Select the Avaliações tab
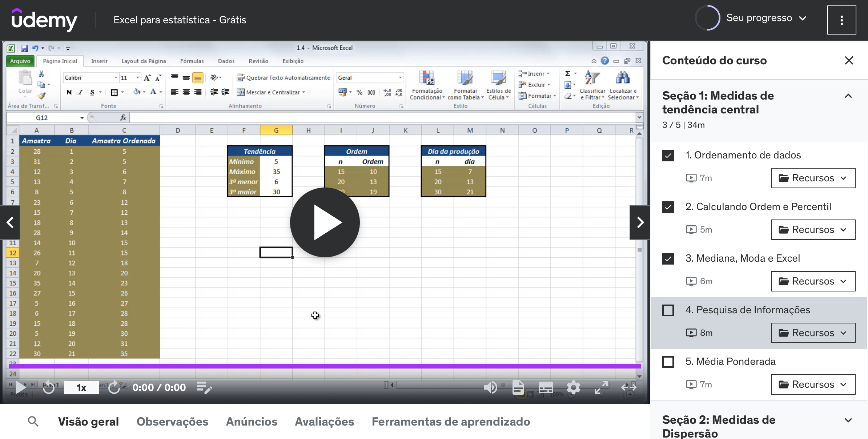The height and width of the screenshot is (439, 868). 325,421
